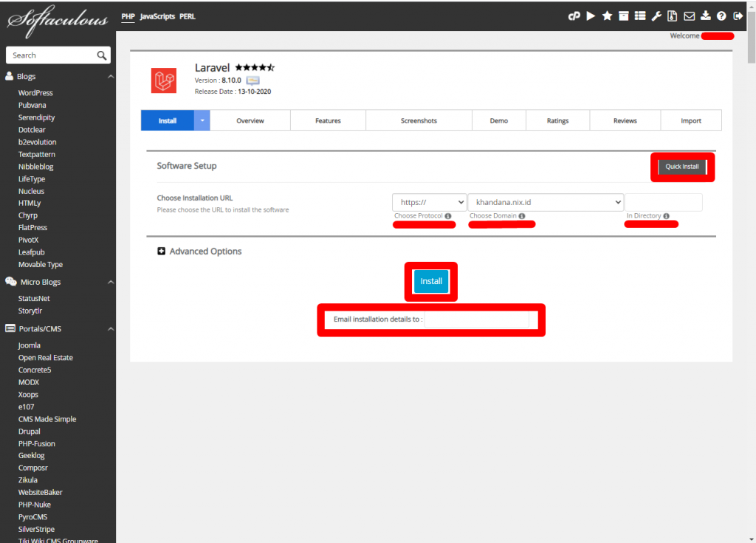Open help via the question mark icon
The image size is (756, 543).
click(722, 15)
